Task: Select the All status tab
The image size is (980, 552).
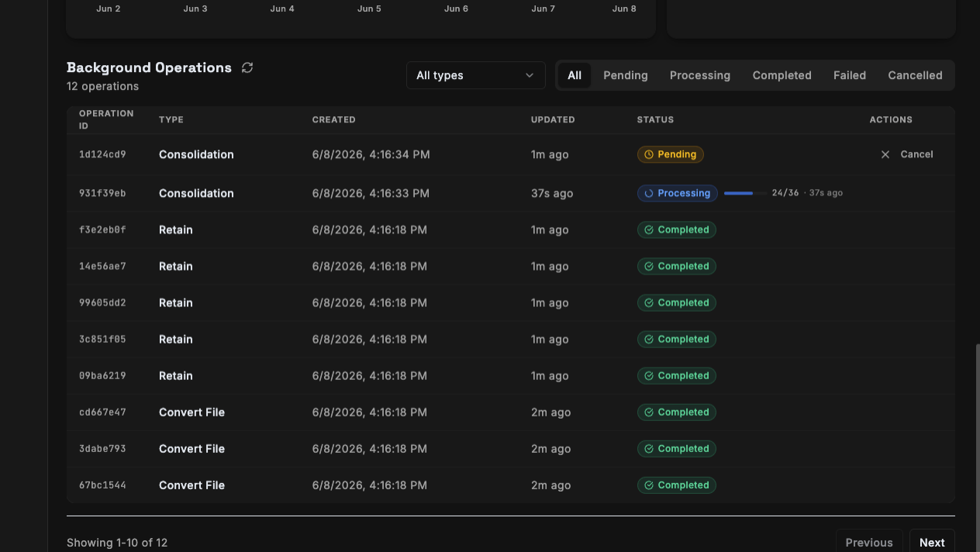Action: (x=575, y=75)
